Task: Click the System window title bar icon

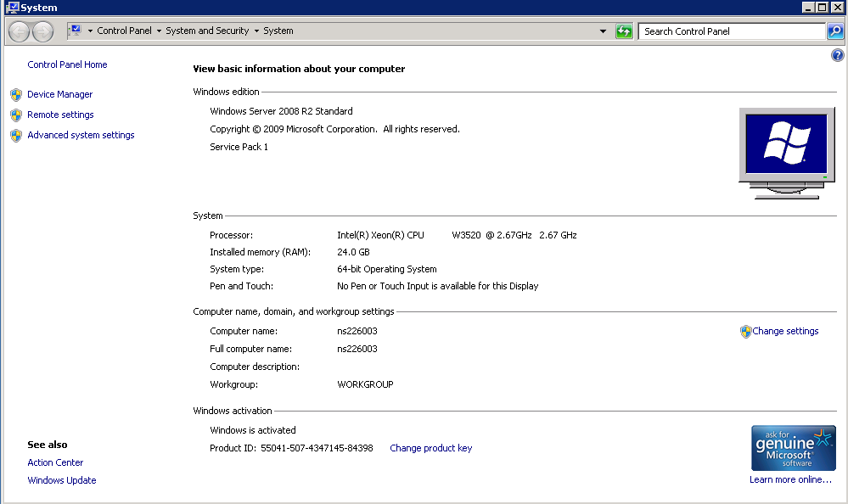Action: pyautogui.click(x=13, y=8)
